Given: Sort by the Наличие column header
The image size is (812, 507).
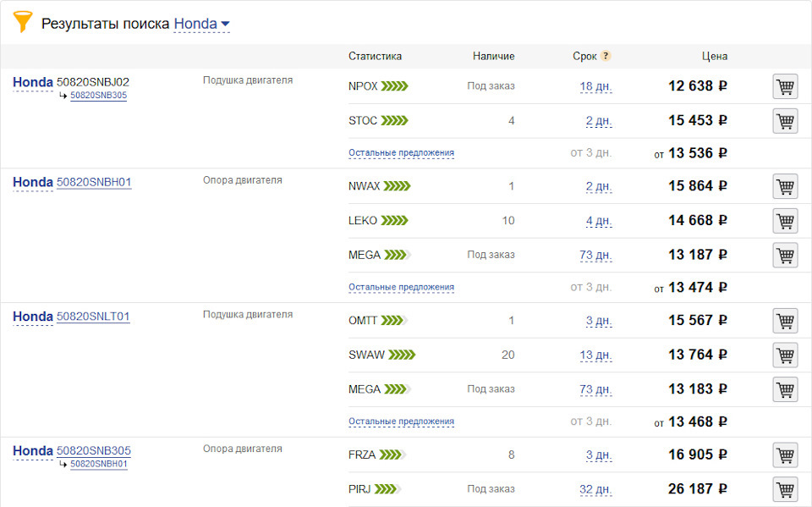Looking at the screenshot, I should [493, 57].
